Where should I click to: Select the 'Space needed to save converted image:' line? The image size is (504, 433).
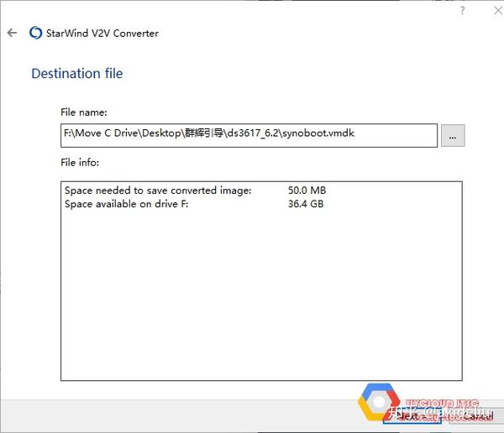158,190
